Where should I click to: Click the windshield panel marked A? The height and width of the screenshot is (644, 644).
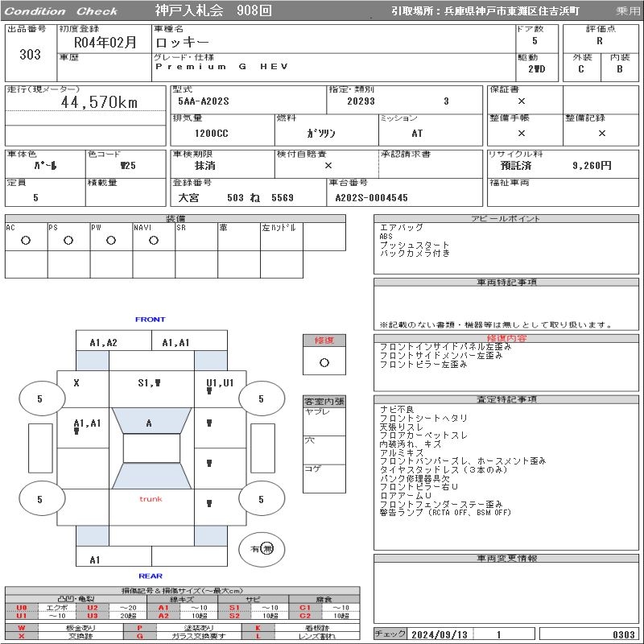(x=149, y=423)
